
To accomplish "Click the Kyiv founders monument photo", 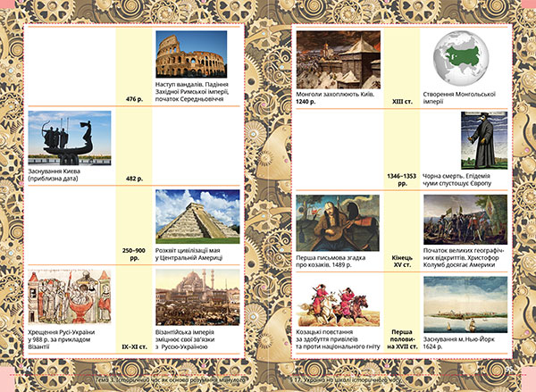I will click(70, 138).
